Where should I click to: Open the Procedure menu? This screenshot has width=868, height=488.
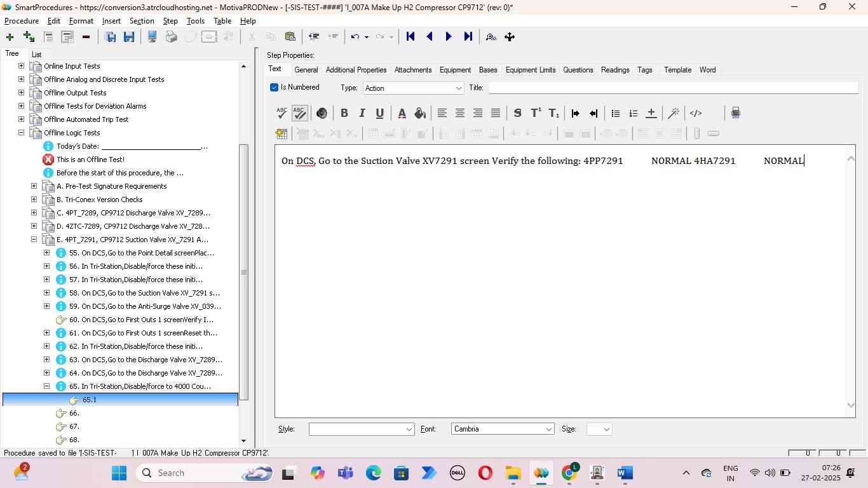pos(22,21)
